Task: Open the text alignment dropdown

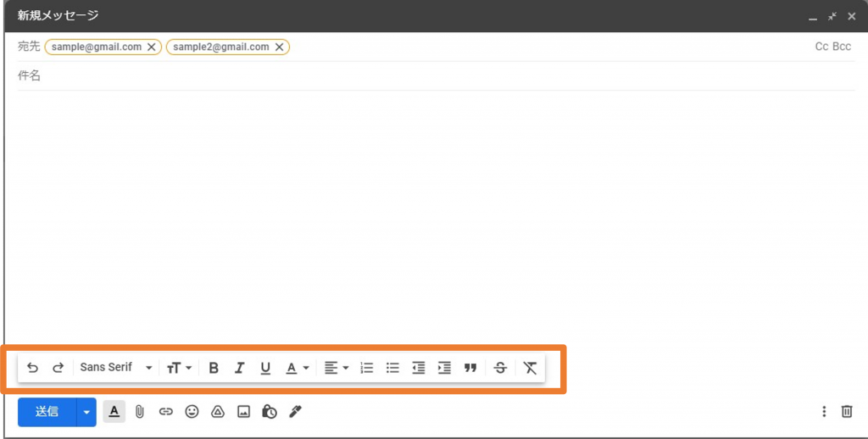Action: click(336, 368)
